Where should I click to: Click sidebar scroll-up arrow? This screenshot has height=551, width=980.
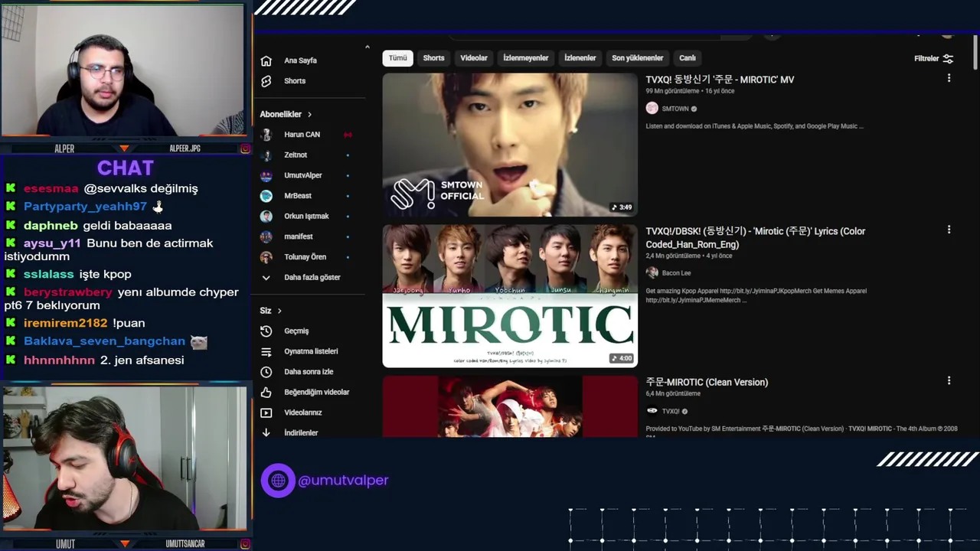(367, 47)
